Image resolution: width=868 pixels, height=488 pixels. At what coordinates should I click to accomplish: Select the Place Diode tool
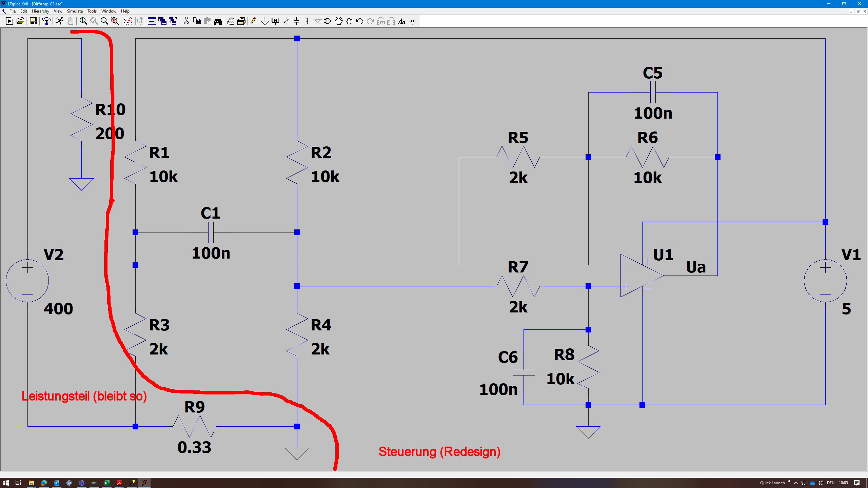coord(318,21)
